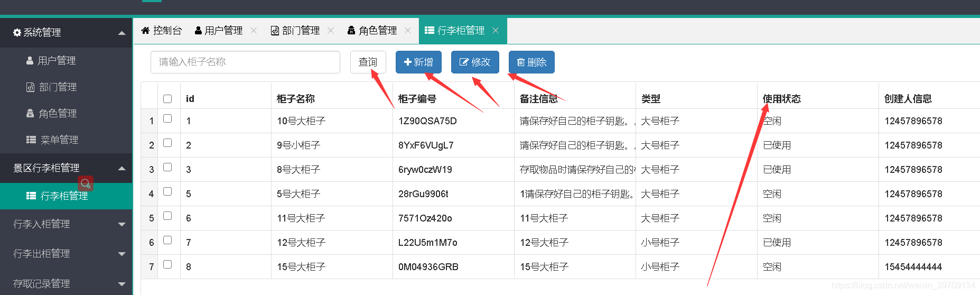Select 行李柜管理 in the sidebar

(x=66, y=196)
